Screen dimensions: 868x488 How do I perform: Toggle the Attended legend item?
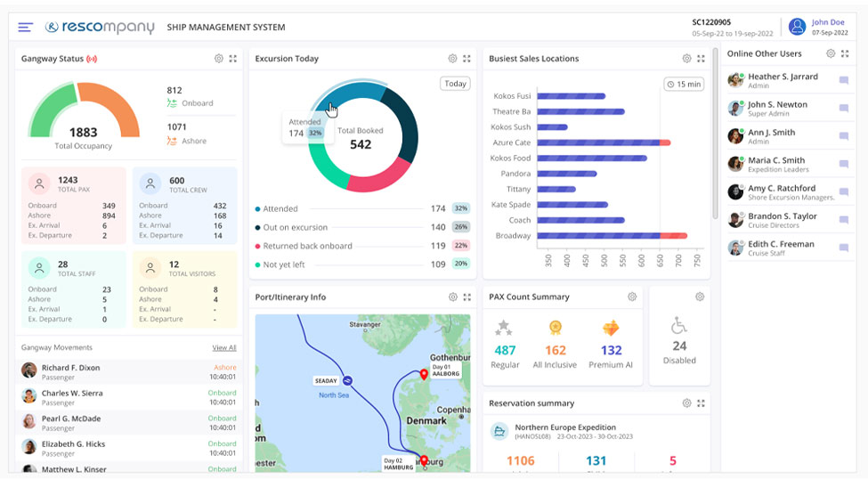(x=282, y=209)
